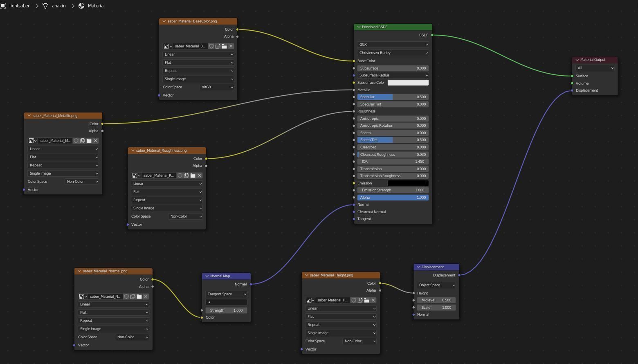Unlink the Normal image datablock

pos(146,297)
